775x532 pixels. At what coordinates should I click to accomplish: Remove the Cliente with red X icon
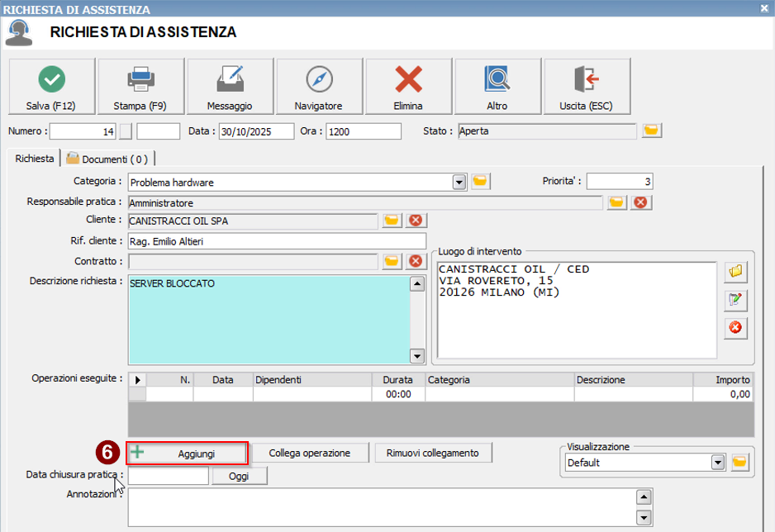[416, 220]
